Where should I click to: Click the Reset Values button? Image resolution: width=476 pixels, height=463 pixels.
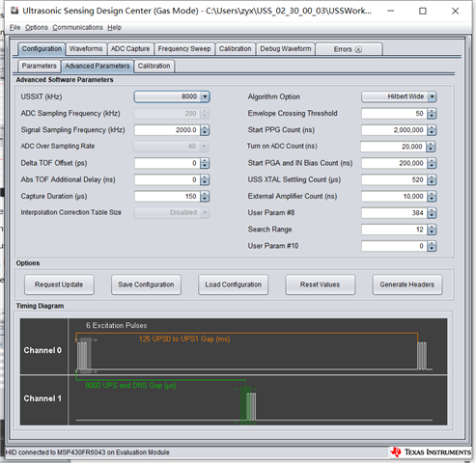(x=321, y=285)
